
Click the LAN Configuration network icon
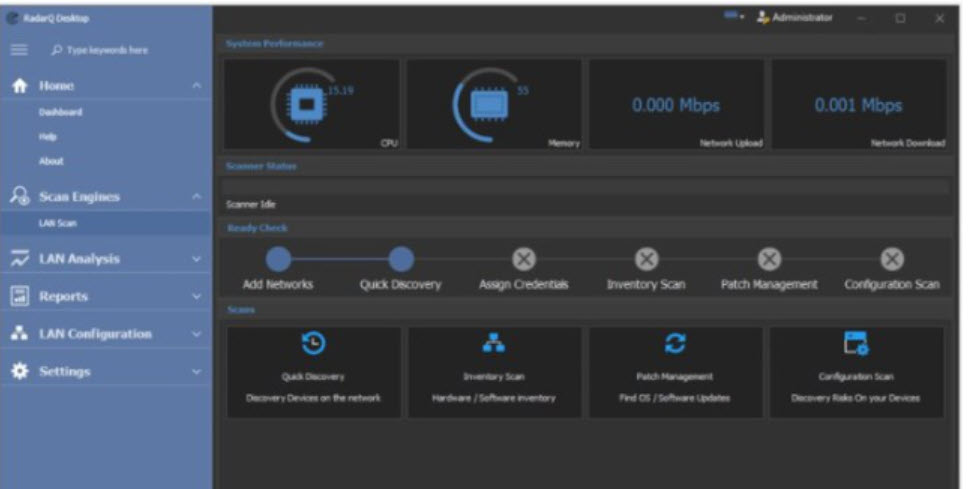click(20, 333)
